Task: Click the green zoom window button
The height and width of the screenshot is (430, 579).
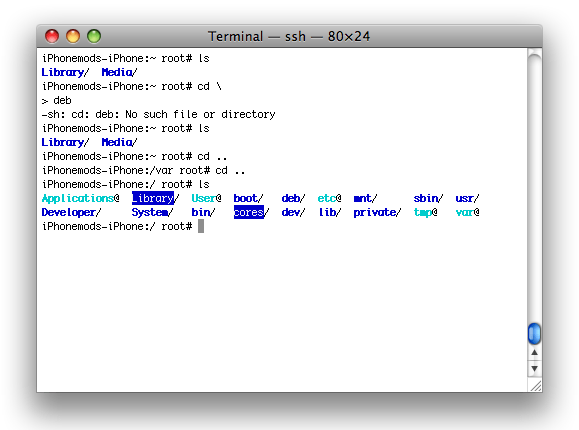Action: 94,36
